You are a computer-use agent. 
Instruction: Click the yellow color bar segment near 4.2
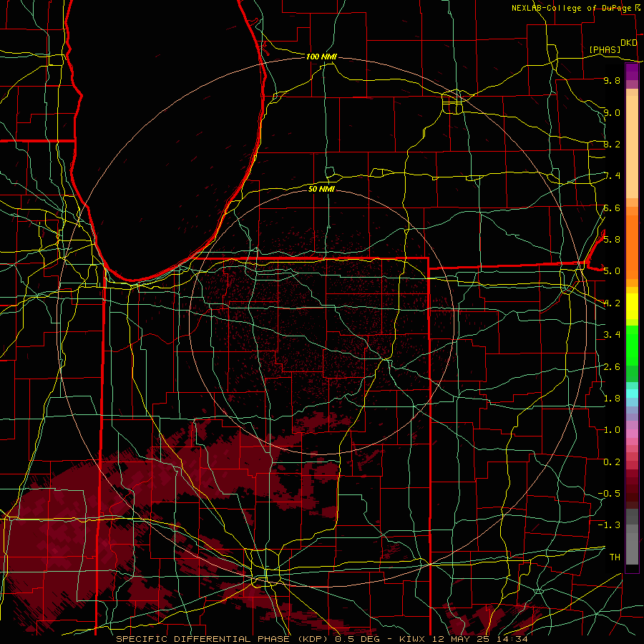tap(632, 306)
